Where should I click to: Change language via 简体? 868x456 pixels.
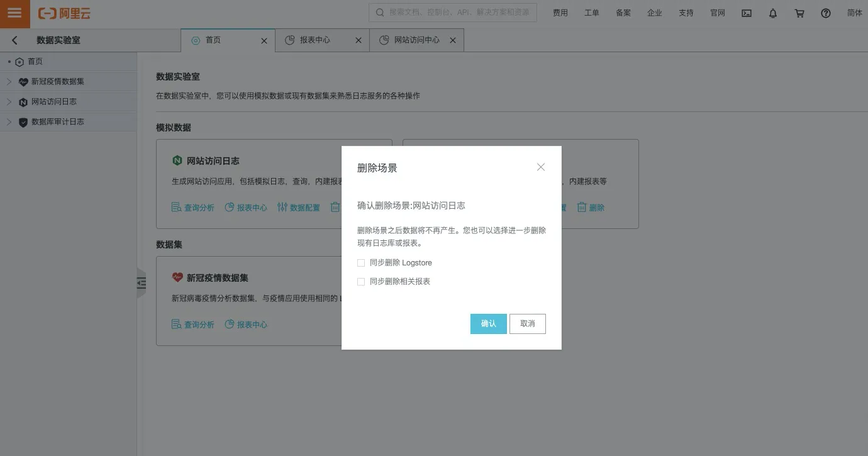pos(855,13)
